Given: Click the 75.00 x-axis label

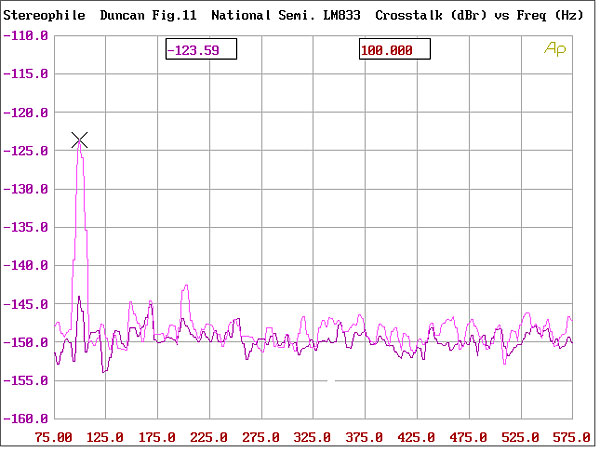Looking at the screenshot, I should pyautogui.click(x=53, y=437).
